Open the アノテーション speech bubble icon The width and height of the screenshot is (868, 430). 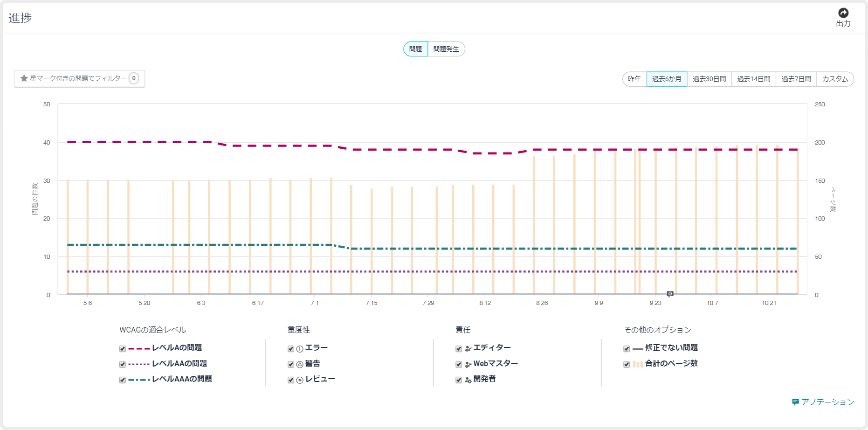point(795,402)
